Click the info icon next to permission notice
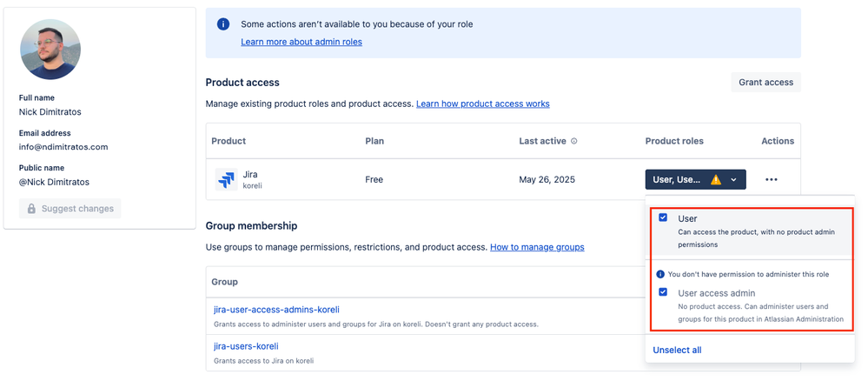This screenshot has height=381, width=868. 660,274
